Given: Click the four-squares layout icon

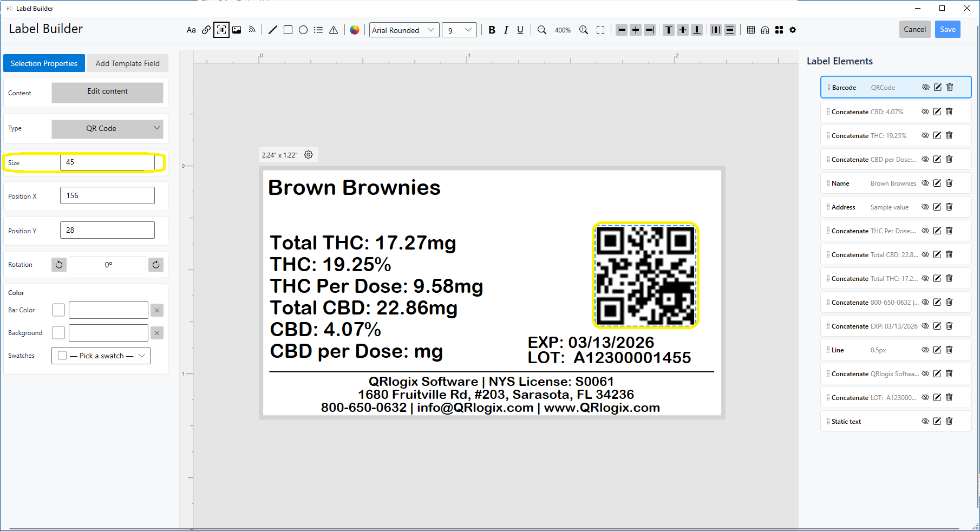Looking at the screenshot, I should (x=779, y=30).
